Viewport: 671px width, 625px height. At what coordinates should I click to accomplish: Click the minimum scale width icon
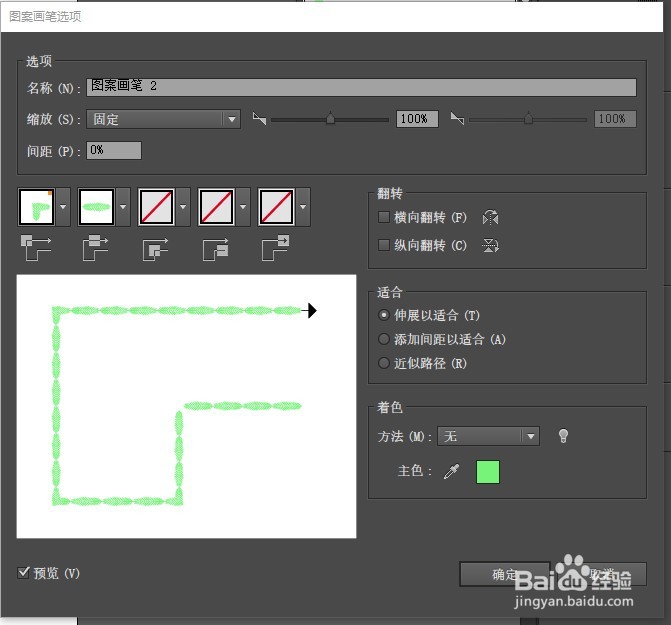[x=259, y=118]
